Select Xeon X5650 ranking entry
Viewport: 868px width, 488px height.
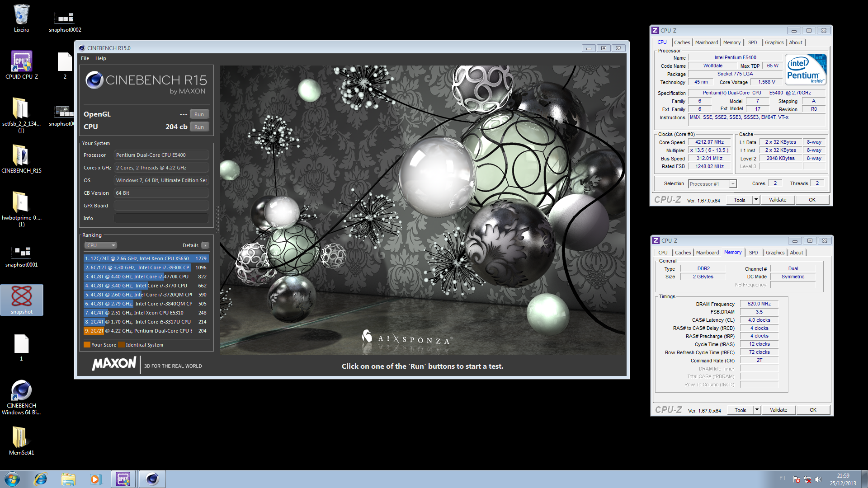pos(146,258)
